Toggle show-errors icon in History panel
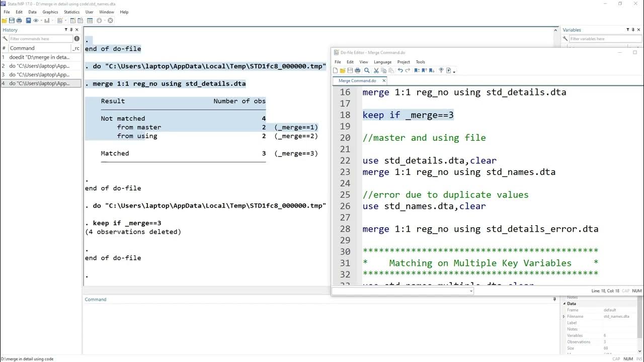Viewport: 644px width, 362px height. (x=77, y=39)
